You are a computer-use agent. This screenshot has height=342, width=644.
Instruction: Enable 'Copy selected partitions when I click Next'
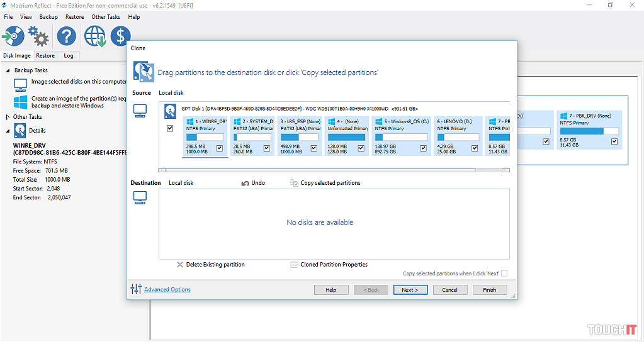[x=504, y=273]
